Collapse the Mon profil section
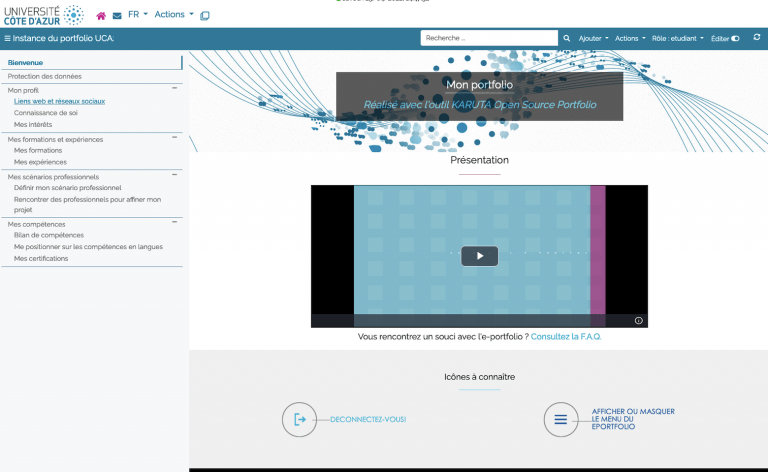 click(x=175, y=88)
